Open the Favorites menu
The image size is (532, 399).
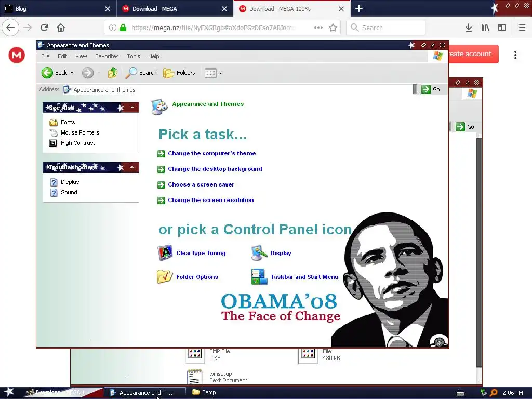pyautogui.click(x=107, y=56)
